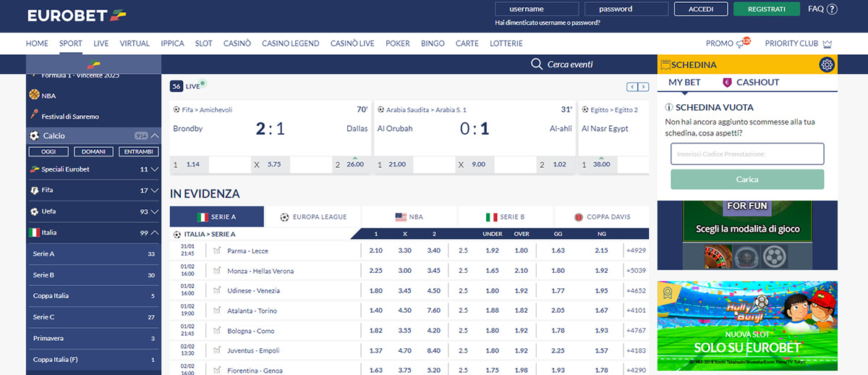Image resolution: width=868 pixels, height=375 pixels.
Task: Click the Calcio soccer ball icon
Action: click(34, 135)
